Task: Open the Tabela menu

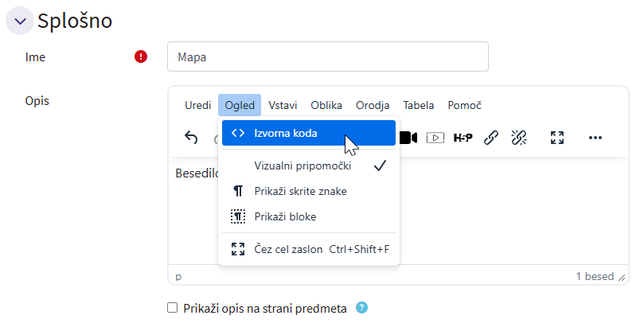Action: (x=419, y=105)
